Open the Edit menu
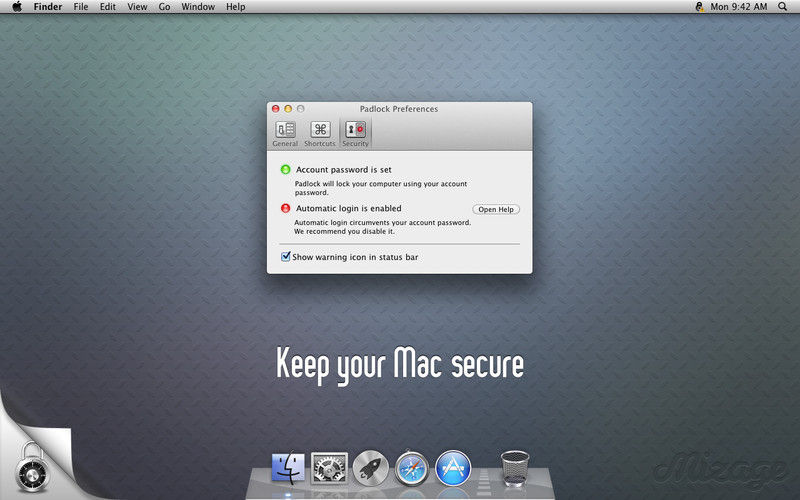 pos(108,7)
